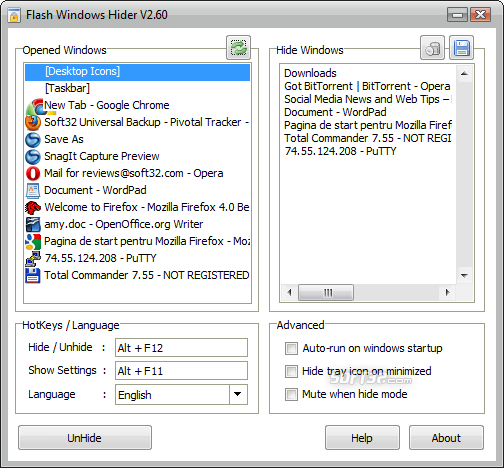Minimize the Flash Windows Hider window
Screen dimensions: 504x468
click(x=457, y=15)
